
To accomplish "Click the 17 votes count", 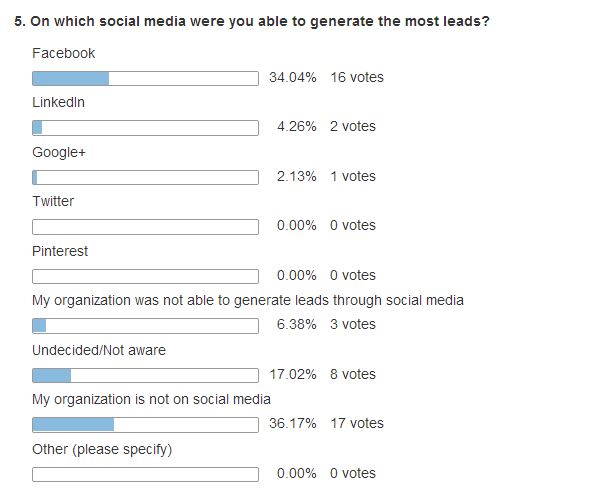I will [357, 423].
